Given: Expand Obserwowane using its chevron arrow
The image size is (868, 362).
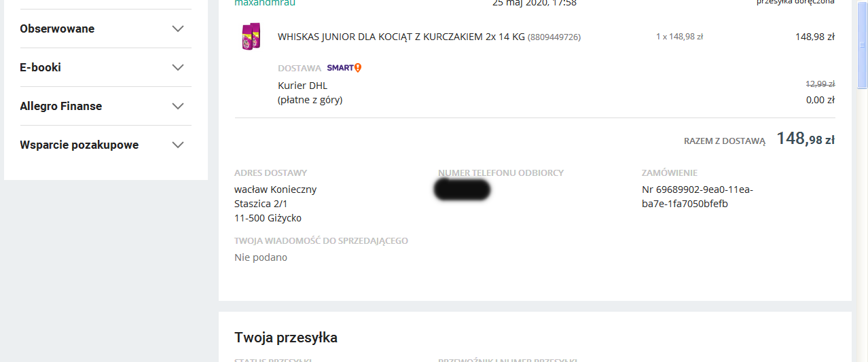Looking at the screenshot, I should pos(178,29).
